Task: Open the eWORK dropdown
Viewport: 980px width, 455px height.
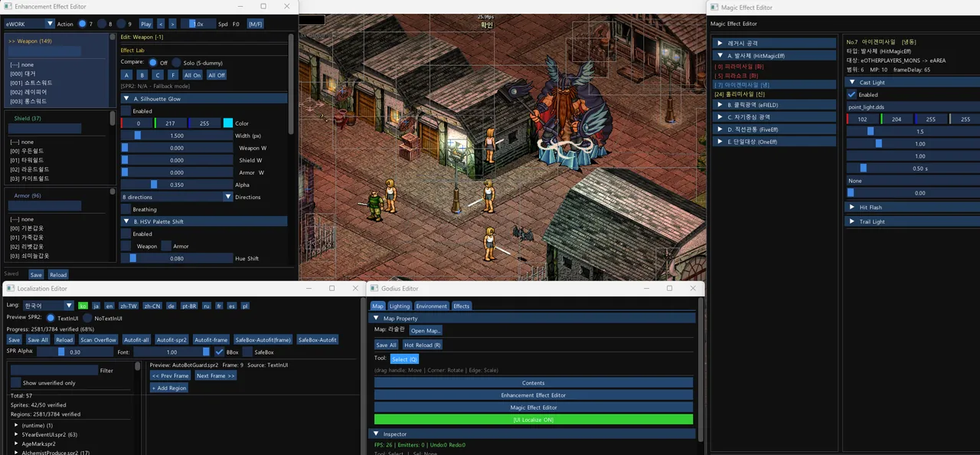Action: point(29,24)
